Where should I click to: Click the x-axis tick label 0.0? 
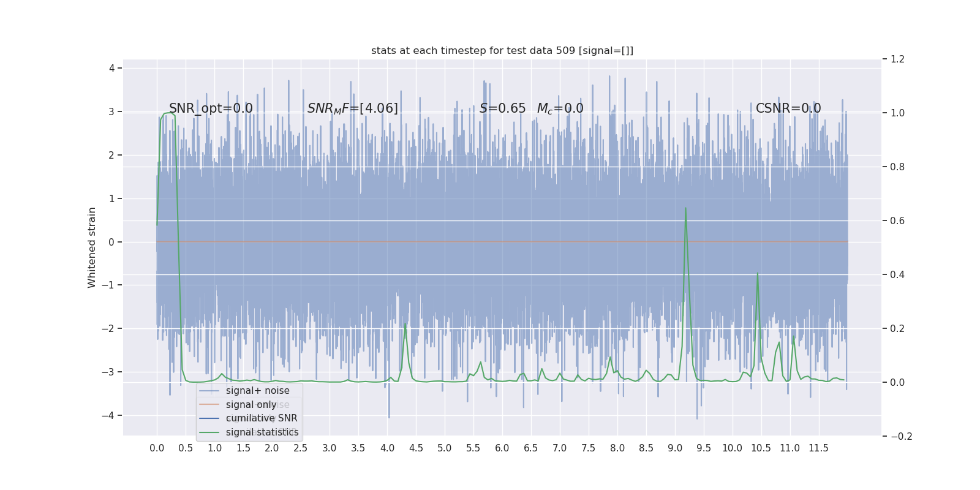coord(157,448)
